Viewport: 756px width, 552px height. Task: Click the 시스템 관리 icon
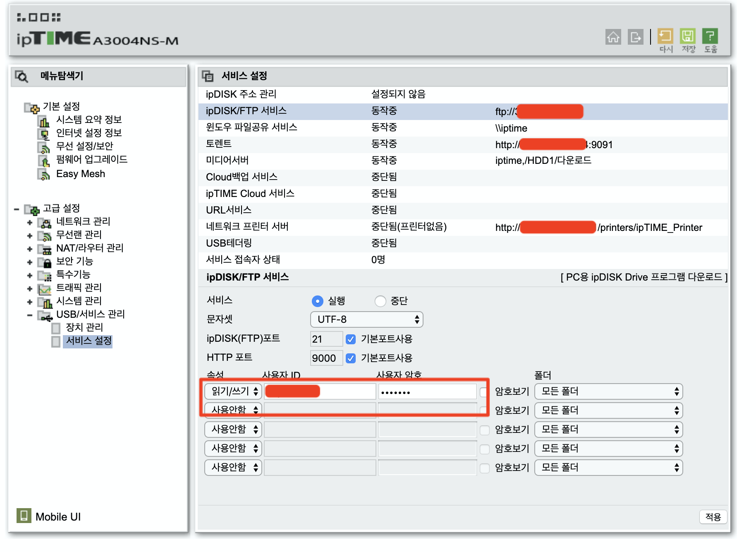click(45, 302)
